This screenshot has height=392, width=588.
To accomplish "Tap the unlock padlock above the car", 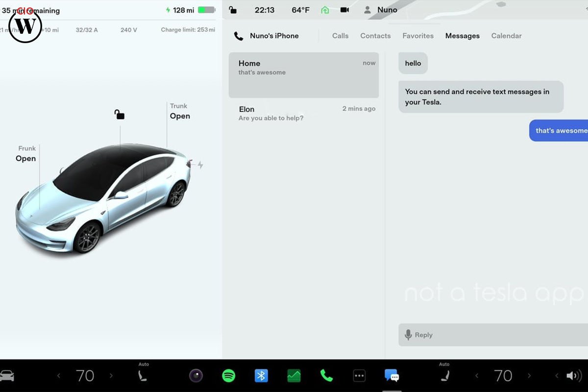I will [119, 114].
